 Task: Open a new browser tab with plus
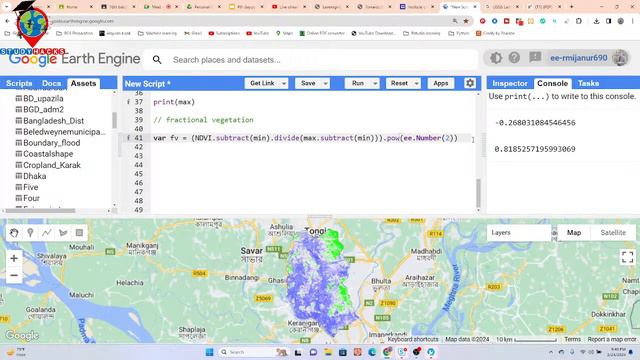click(x=571, y=7)
